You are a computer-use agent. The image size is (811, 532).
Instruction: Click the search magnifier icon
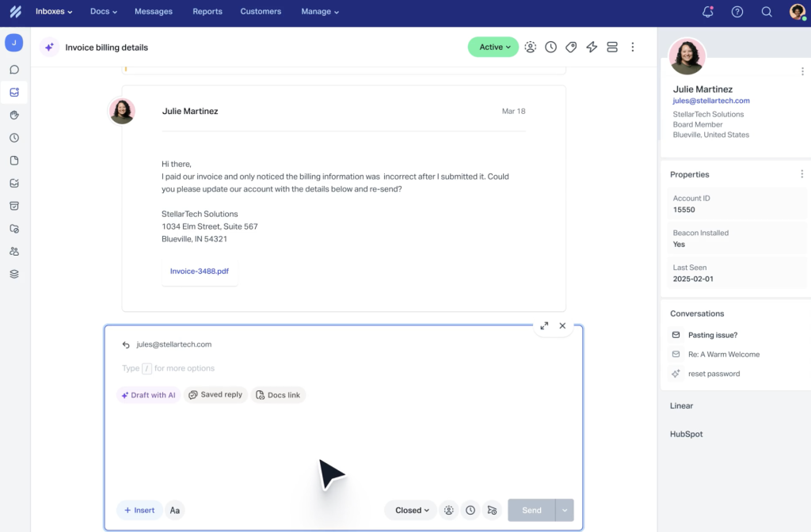767,12
